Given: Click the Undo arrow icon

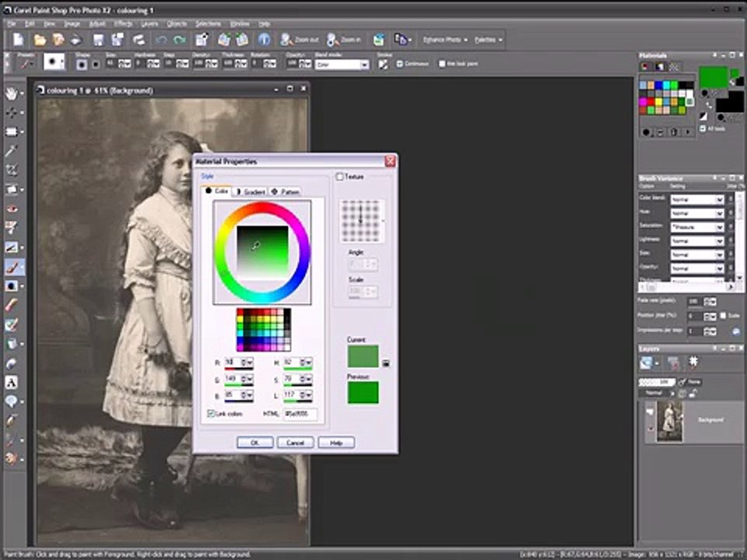Looking at the screenshot, I should (x=161, y=40).
